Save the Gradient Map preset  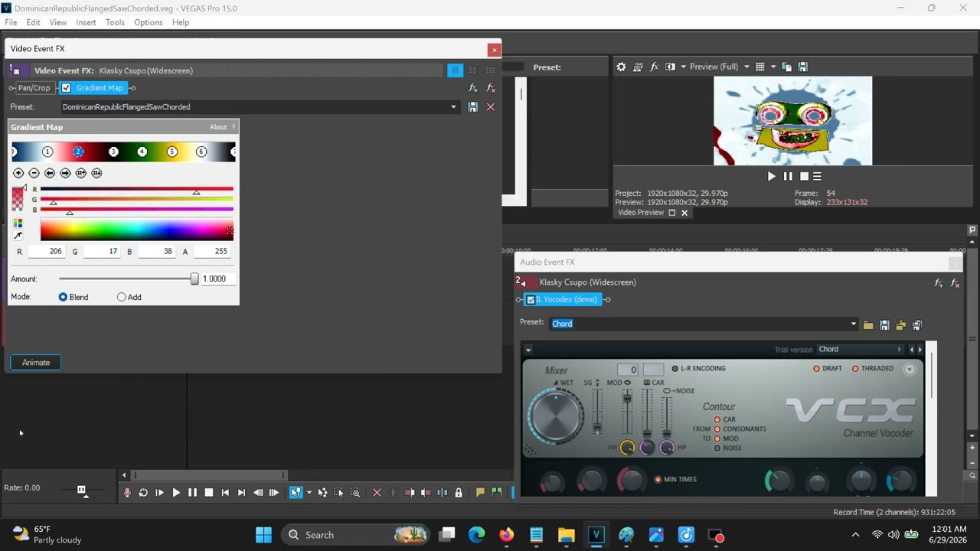tap(472, 107)
